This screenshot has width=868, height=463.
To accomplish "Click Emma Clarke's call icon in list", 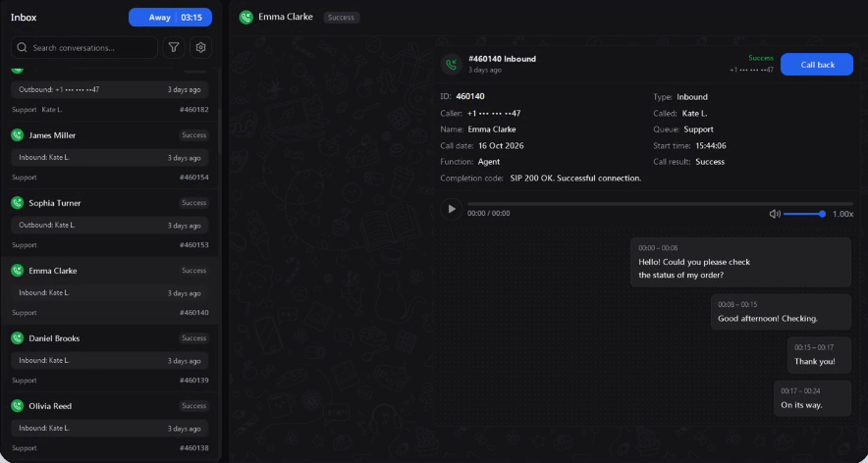I will [x=17, y=270].
